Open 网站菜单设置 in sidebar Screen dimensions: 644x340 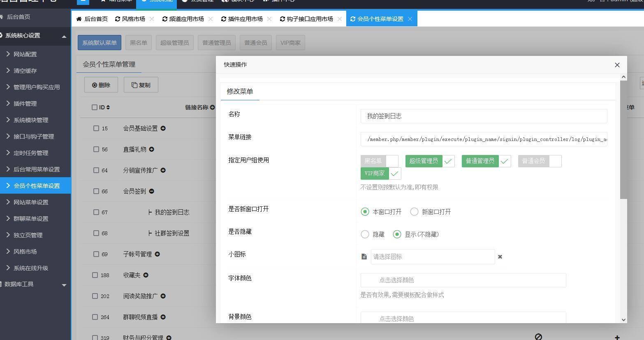pos(31,202)
